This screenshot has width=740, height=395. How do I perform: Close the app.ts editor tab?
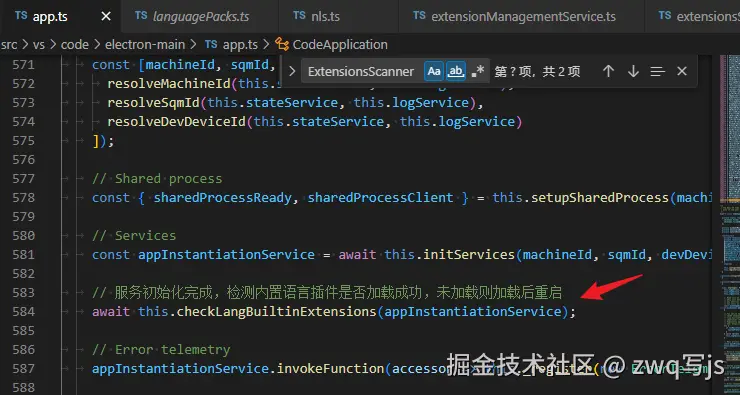pos(106,17)
